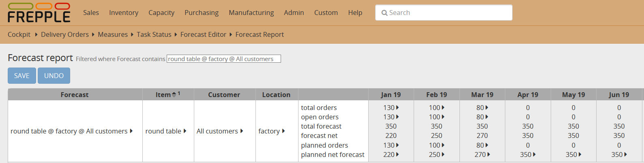Go to Measures breadcrumb
The width and height of the screenshot is (644, 163).
(x=113, y=34)
